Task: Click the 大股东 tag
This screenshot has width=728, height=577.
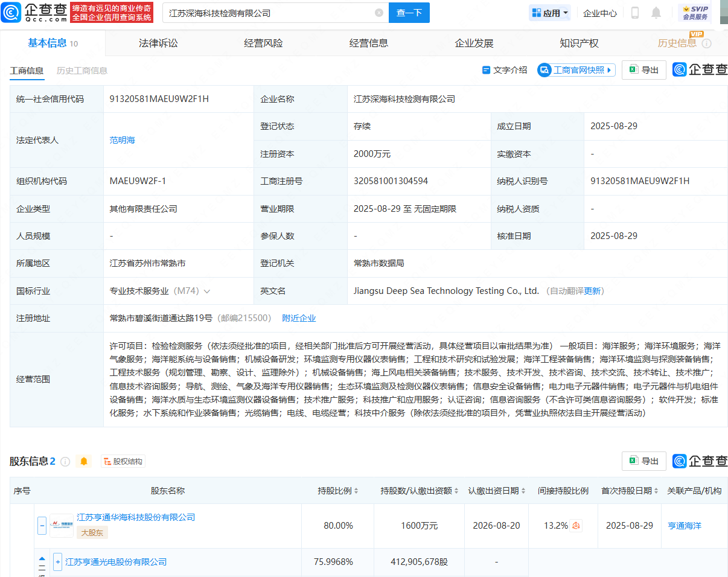Action: (92, 532)
